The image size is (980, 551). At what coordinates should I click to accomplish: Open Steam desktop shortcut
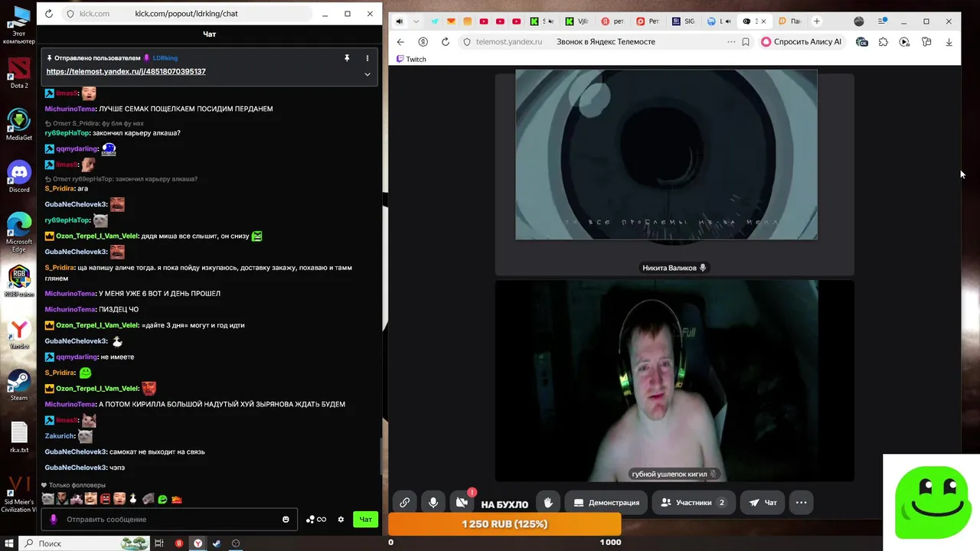[19, 385]
